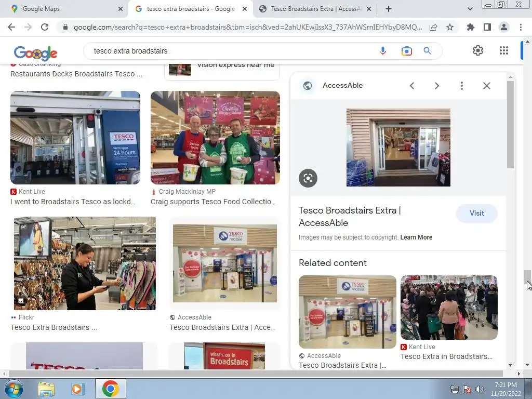Reload the current Google search page

point(45,27)
